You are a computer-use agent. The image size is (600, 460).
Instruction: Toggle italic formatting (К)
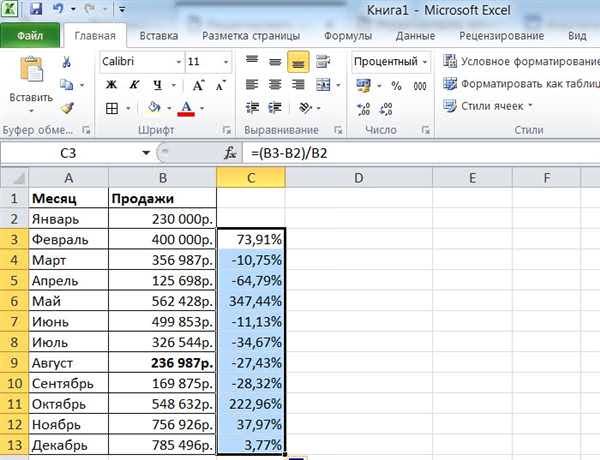coord(134,85)
